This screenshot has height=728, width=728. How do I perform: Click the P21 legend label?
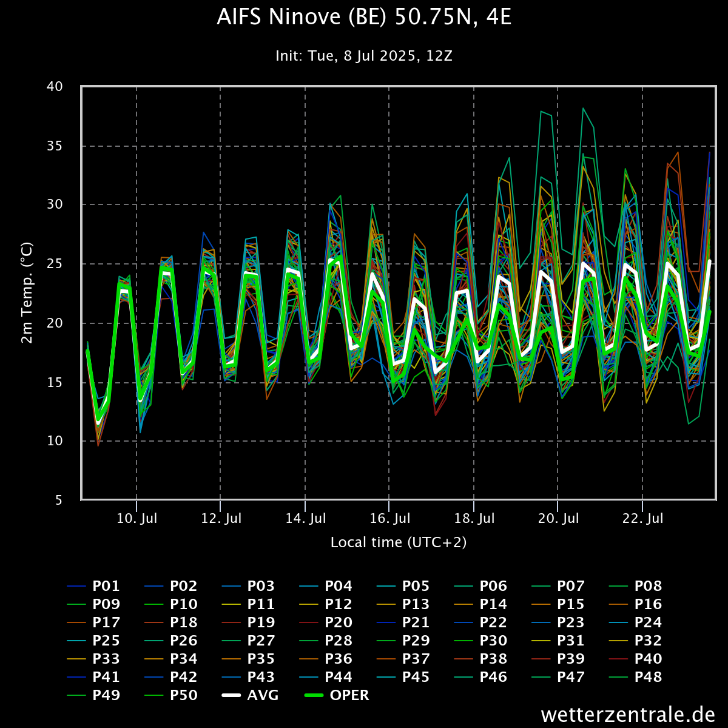(403, 622)
